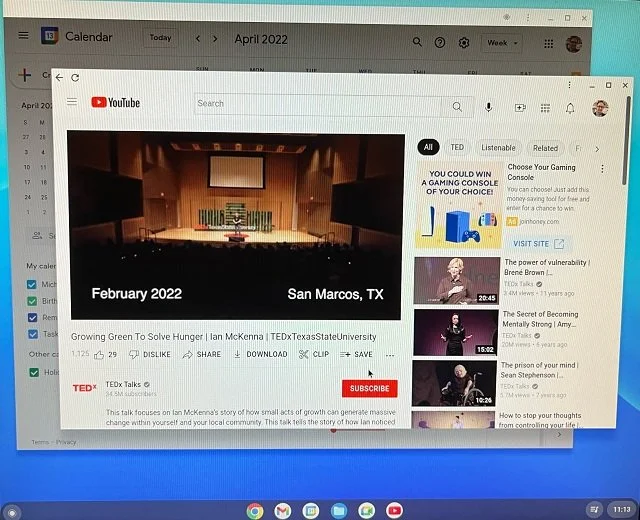Screen dimensions: 640x520
Task: Open YouTube notifications bell
Action: coord(570,108)
